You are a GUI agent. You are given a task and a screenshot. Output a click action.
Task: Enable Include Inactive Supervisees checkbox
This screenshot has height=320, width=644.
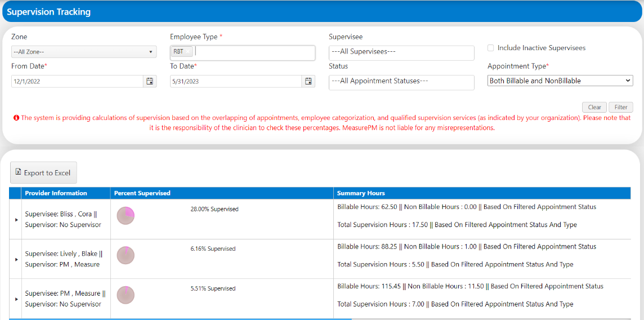[490, 48]
